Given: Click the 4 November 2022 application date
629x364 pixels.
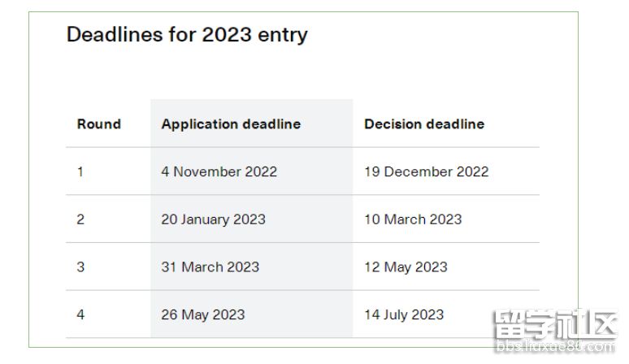Looking at the screenshot, I should tap(219, 171).
